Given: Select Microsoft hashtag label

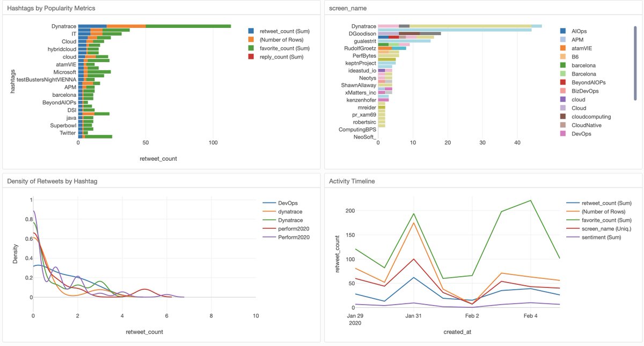Looking at the screenshot, I should coord(64,72).
